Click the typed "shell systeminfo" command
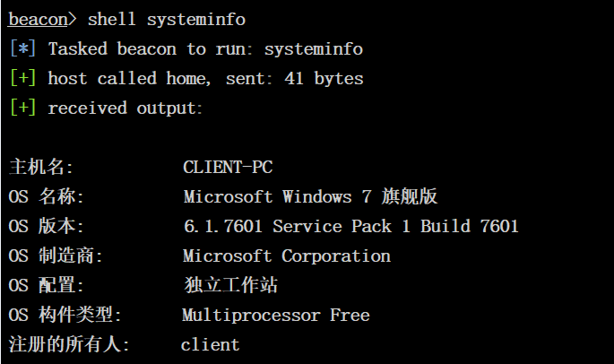 tap(167, 19)
